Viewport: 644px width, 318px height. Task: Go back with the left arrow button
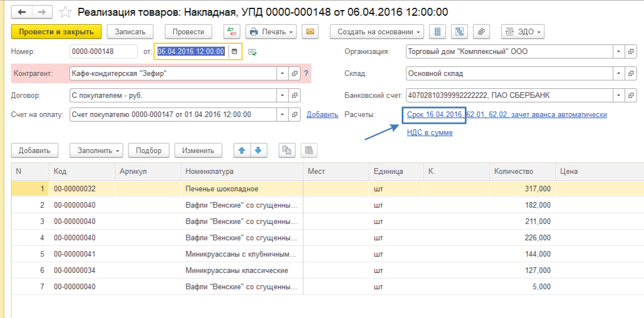point(22,12)
